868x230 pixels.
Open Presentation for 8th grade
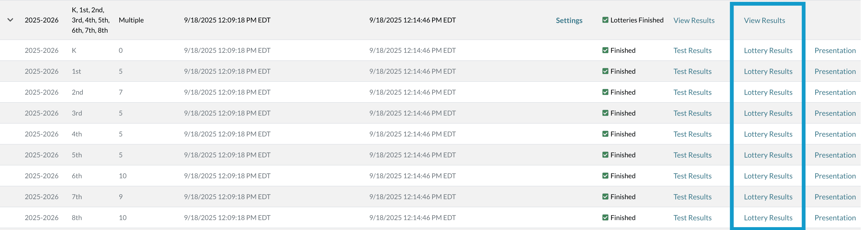point(835,217)
